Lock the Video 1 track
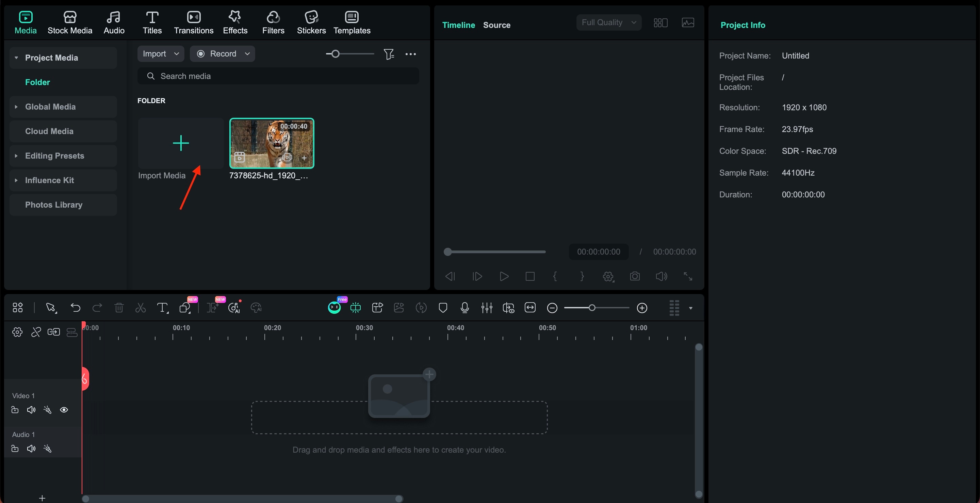 (x=15, y=410)
